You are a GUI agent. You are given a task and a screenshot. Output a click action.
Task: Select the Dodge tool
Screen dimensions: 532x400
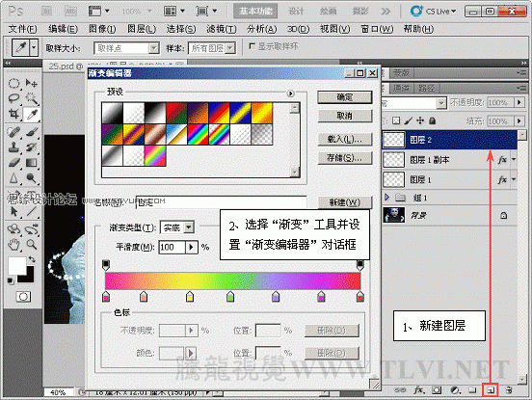tap(32, 178)
